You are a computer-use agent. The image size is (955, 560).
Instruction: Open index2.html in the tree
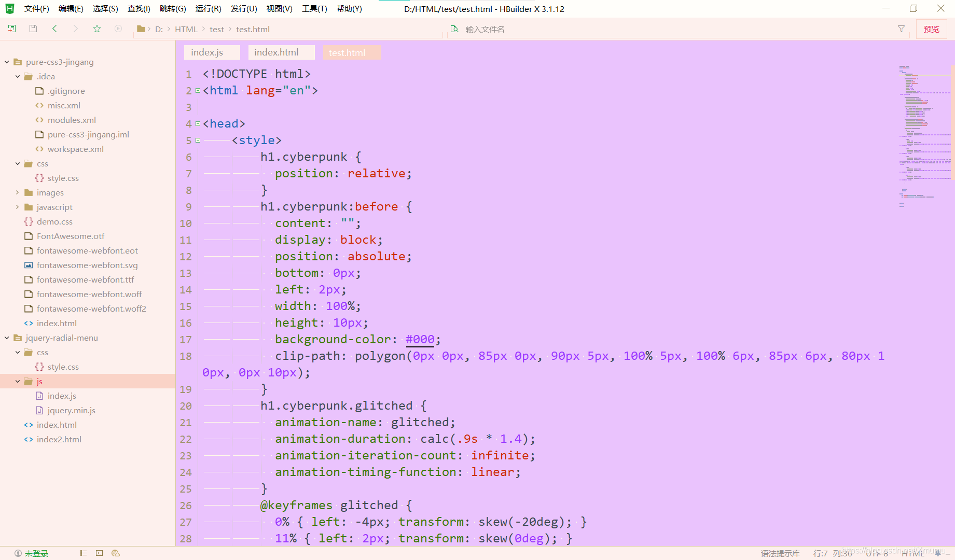[59, 439]
